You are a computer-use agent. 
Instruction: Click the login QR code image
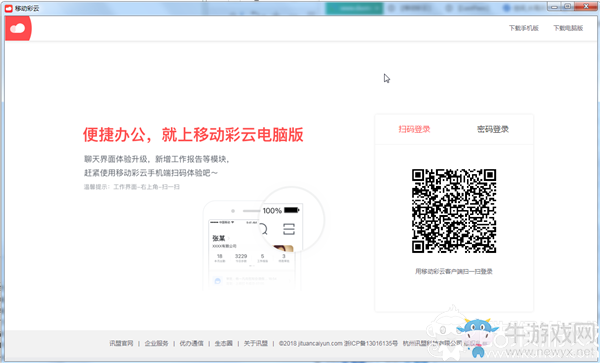point(454,211)
